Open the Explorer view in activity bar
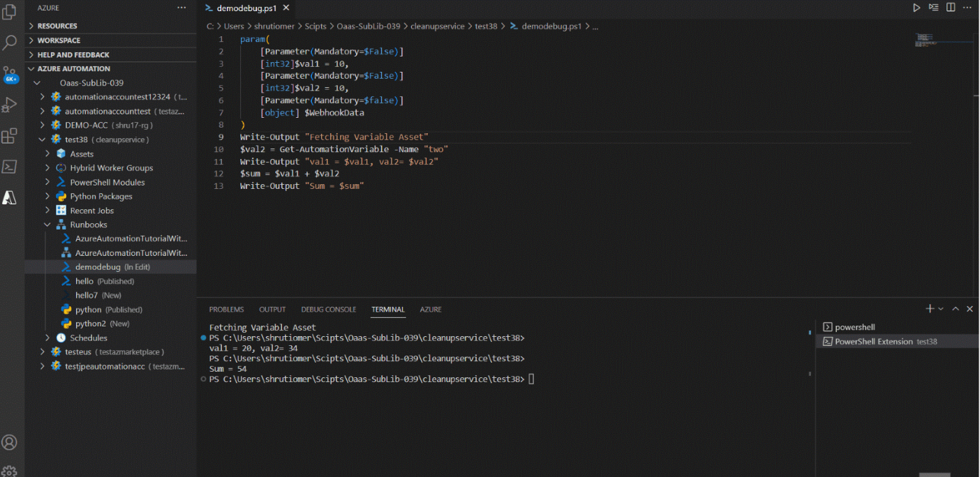 [10, 12]
